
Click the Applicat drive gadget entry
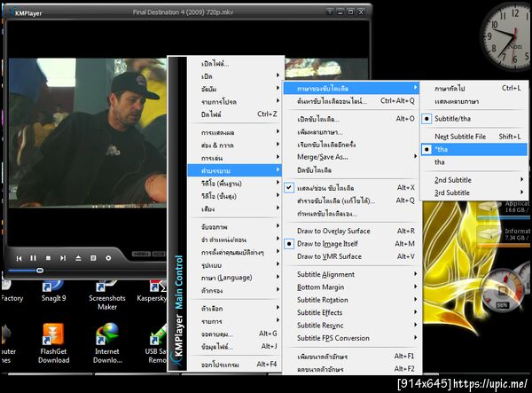(505, 208)
